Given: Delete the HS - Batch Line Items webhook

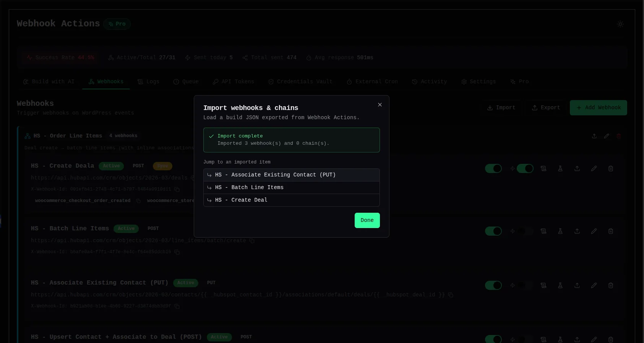Looking at the screenshot, I should coord(611,231).
